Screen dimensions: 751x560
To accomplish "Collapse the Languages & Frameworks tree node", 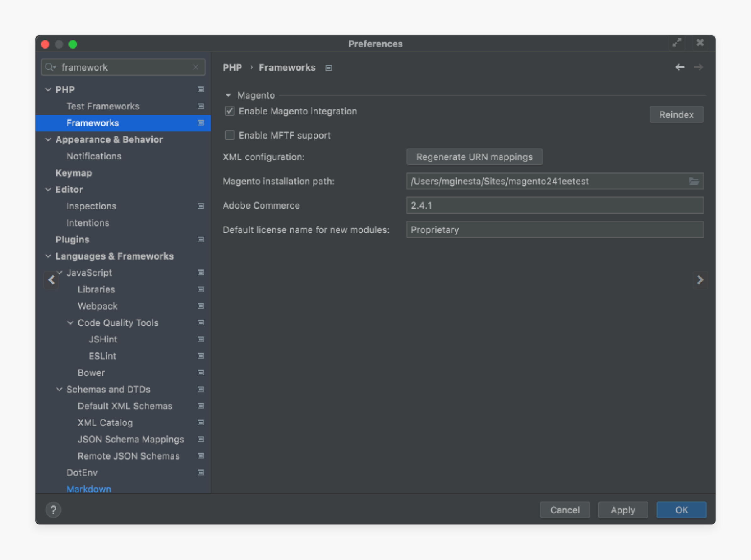I will [x=48, y=256].
